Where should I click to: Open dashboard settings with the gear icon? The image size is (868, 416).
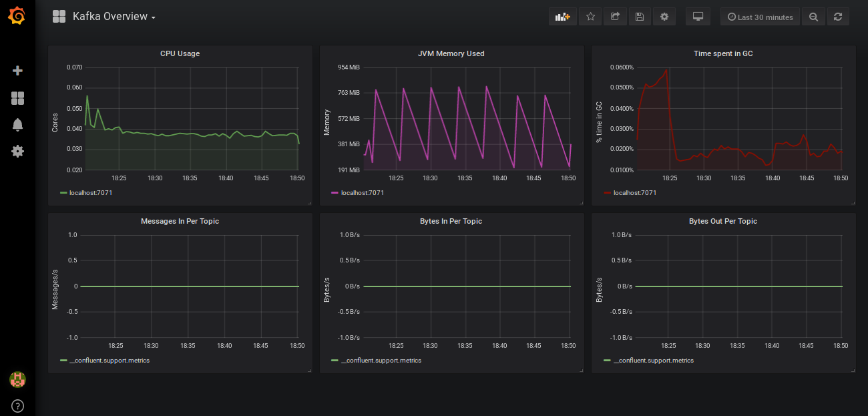click(x=664, y=16)
